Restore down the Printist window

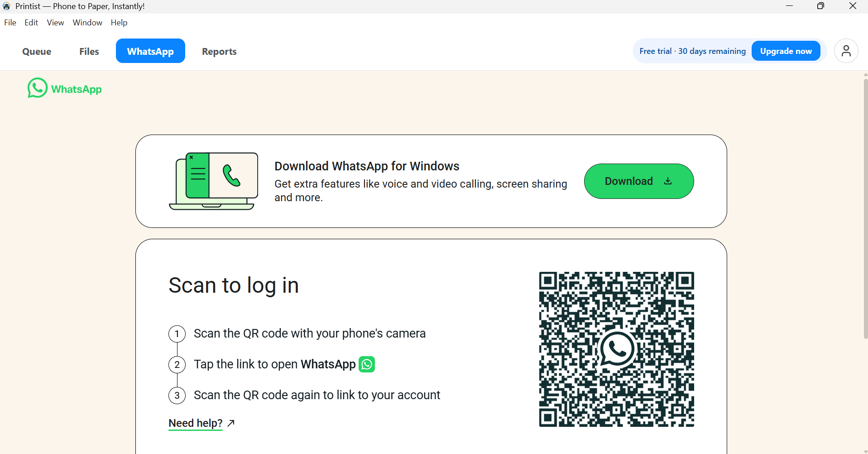click(820, 6)
